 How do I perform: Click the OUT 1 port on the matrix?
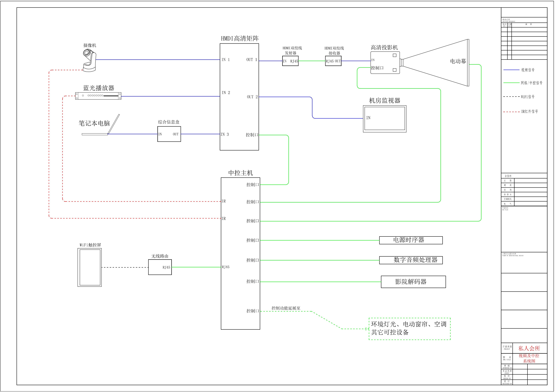(252, 60)
